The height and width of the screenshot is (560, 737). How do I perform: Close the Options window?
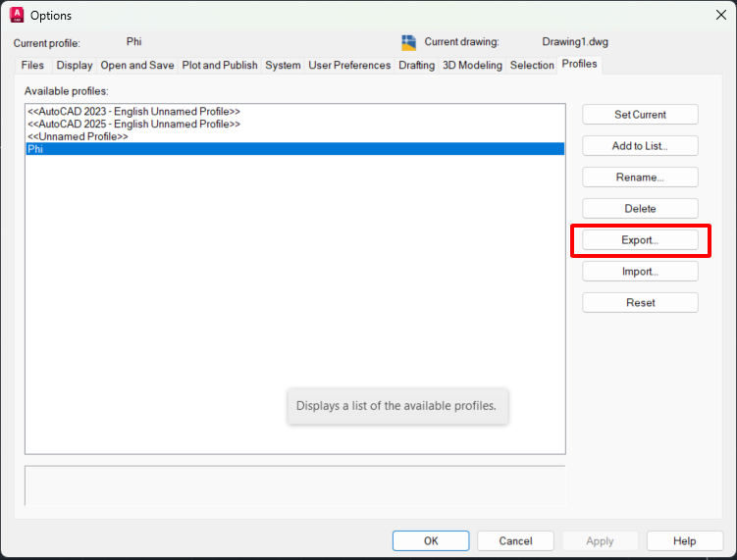click(721, 15)
